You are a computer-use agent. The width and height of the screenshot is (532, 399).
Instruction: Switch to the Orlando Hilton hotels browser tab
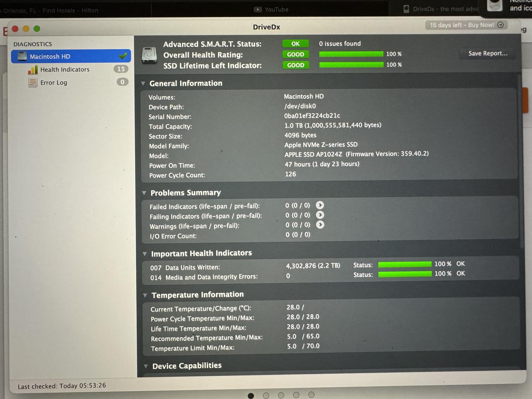click(76, 10)
